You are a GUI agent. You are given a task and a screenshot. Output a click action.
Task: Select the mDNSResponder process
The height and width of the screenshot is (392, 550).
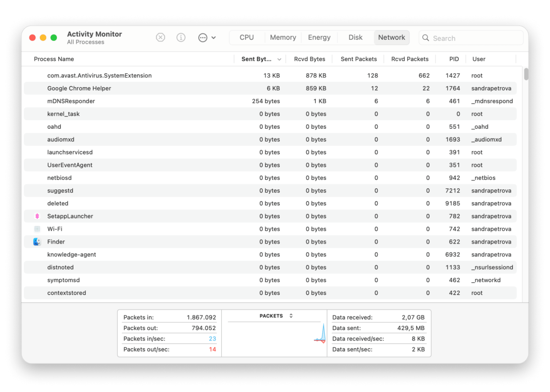[x=270, y=101]
